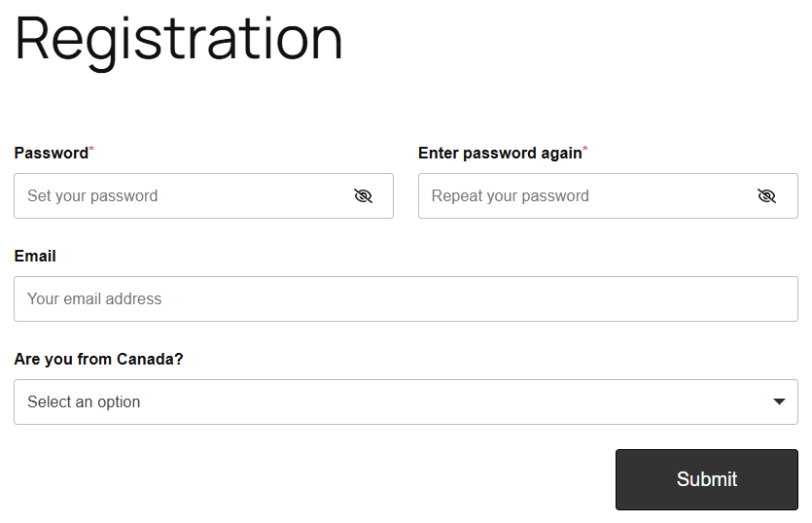Click the Enter password again label
Viewport: 812px width, 523px height.
tap(499, 153)
